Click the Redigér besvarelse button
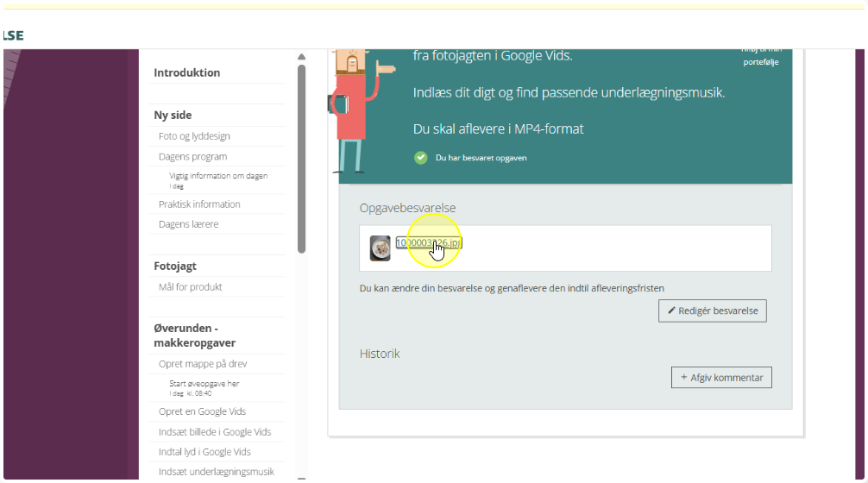Viewport: 868px width, 483px height. click(x=712, y=310)
